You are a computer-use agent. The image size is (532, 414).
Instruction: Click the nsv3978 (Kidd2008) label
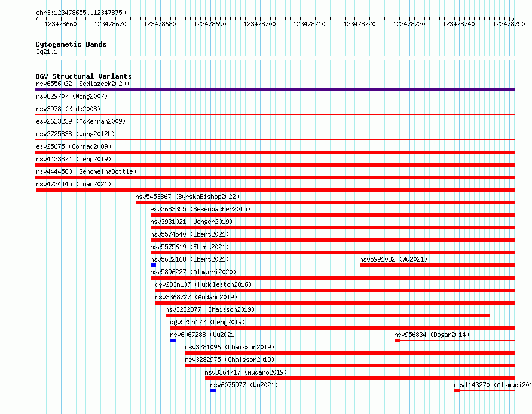(68, 109)
